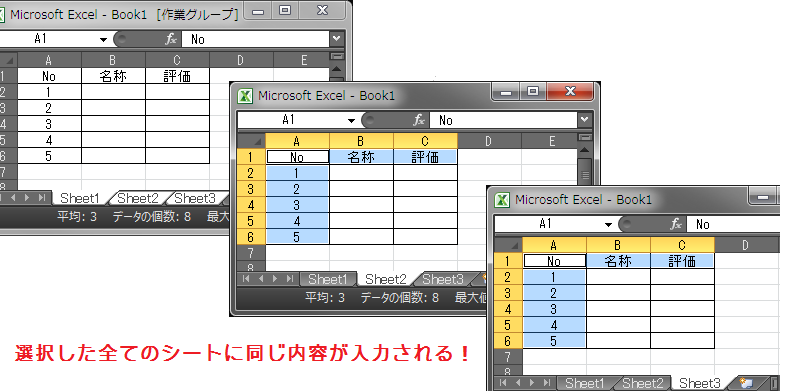
Task: Click previous sheet tab arrow in Sheet2 window
Action: pyautogui.click(x=261, y=278)
